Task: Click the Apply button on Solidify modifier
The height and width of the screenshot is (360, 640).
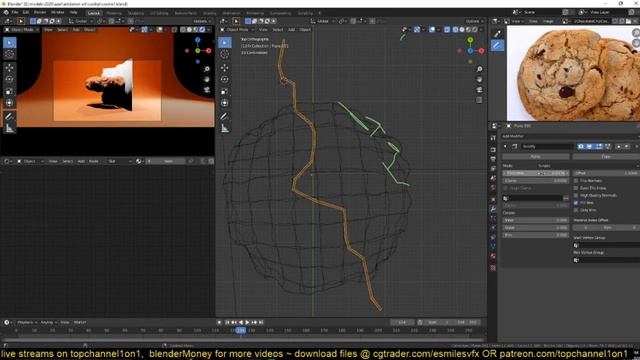Action: pyautogui.click(x=536, y=157)
